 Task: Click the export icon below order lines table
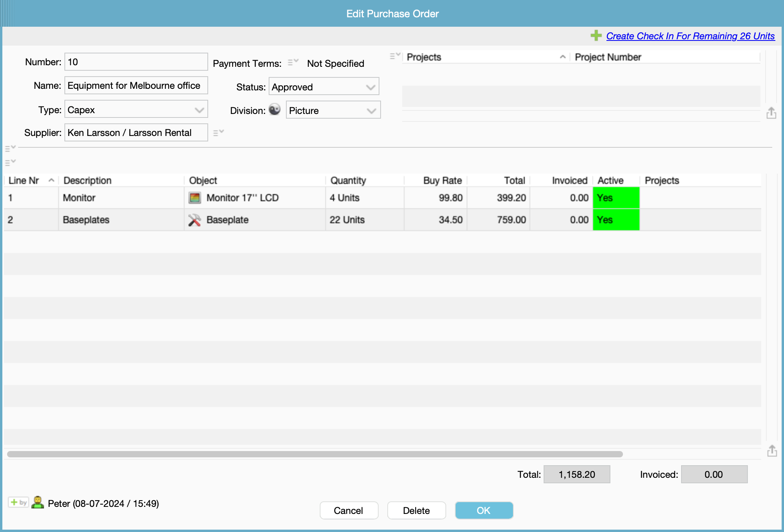point(772,451)
